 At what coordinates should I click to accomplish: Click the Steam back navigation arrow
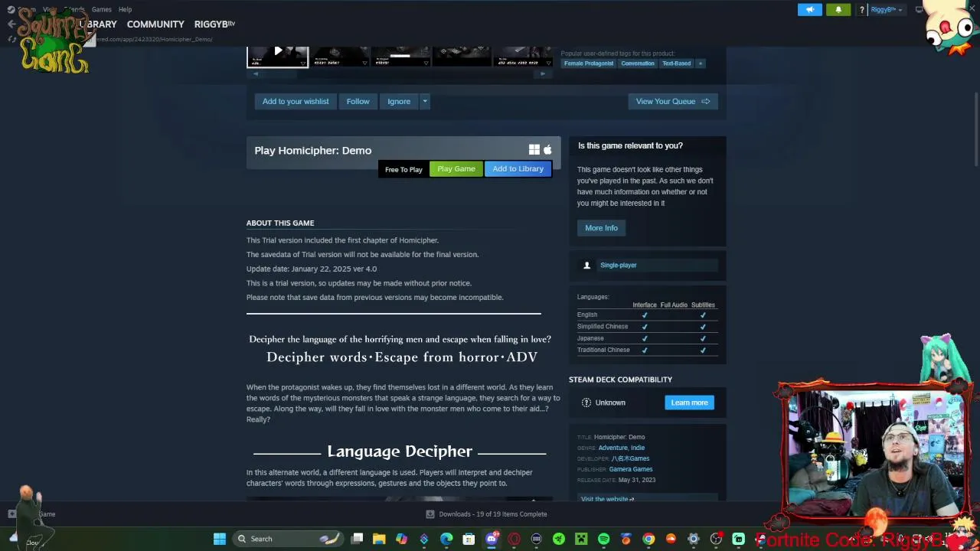[x=11, y=24]
